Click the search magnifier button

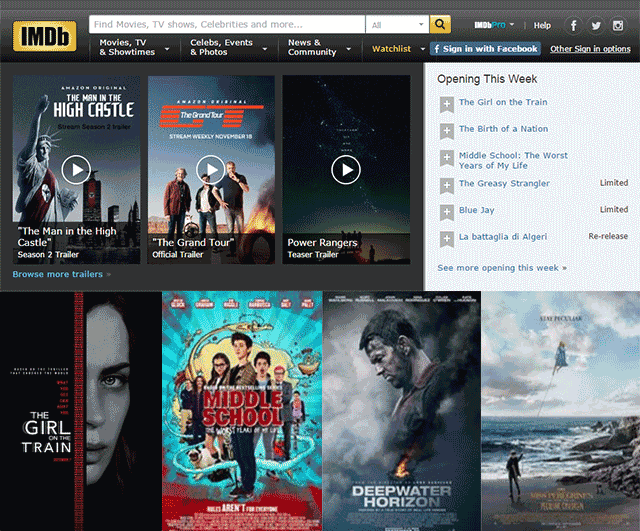(440, 24)
